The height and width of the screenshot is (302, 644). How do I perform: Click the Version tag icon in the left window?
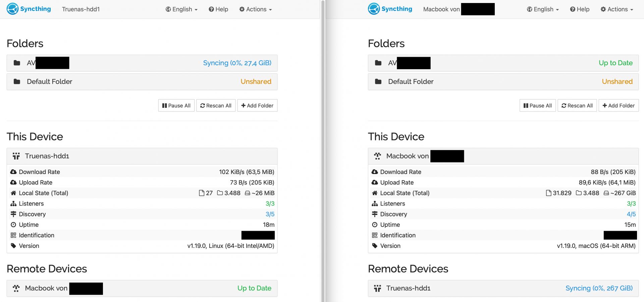click(13, 246)
